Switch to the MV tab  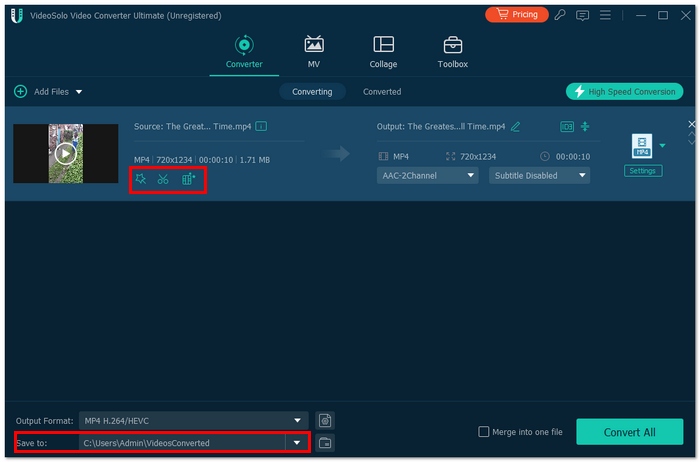coord(314,52)
